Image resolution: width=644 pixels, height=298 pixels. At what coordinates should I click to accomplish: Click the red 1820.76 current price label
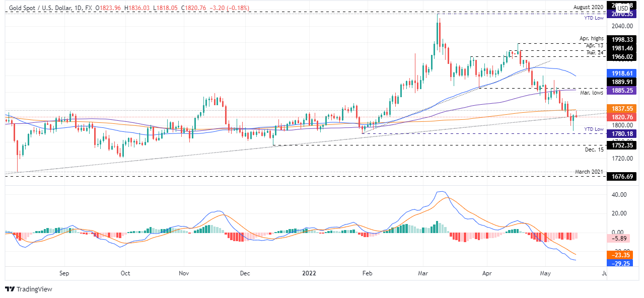[622, 117]
